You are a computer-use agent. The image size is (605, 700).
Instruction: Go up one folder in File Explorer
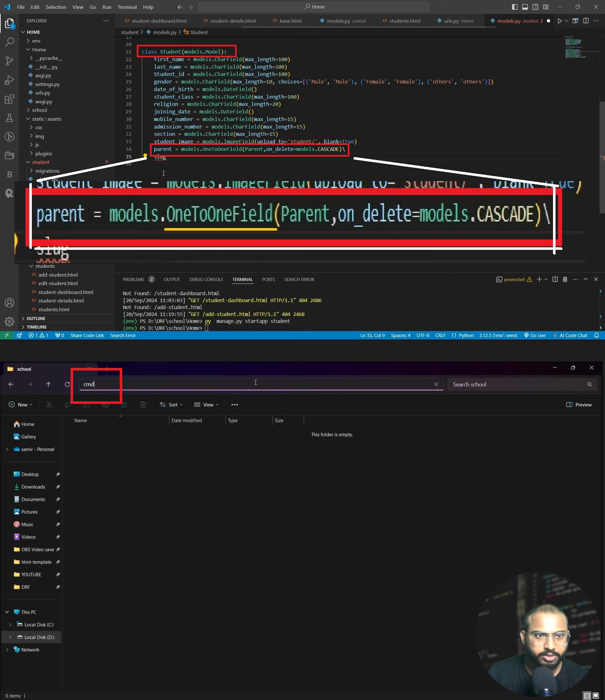pyautogui.click(x=48, y=384)
